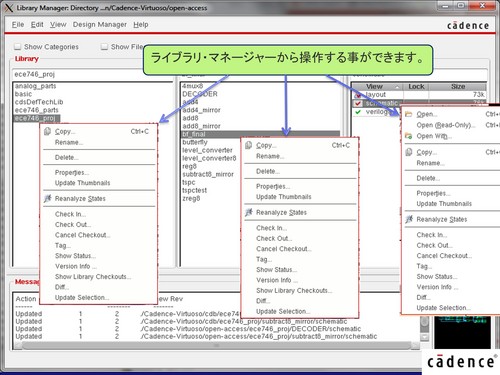Select Properties in the library context menu
Screen dimensions: 500x375
click(x=72, y=172)
